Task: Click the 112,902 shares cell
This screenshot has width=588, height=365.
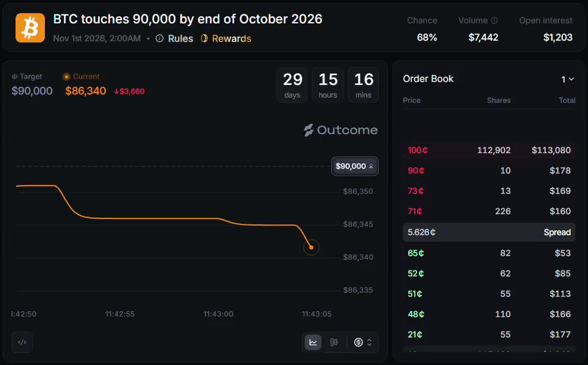Action: pos(494,150)
